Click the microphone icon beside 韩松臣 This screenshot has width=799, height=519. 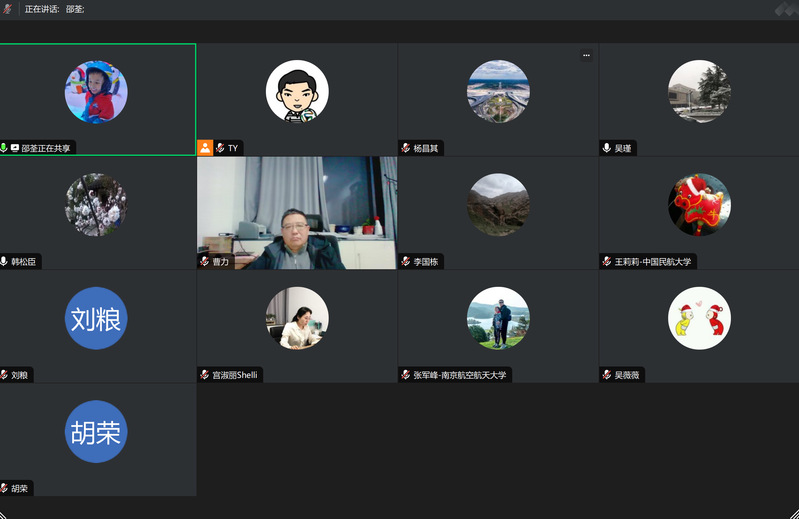5,262
